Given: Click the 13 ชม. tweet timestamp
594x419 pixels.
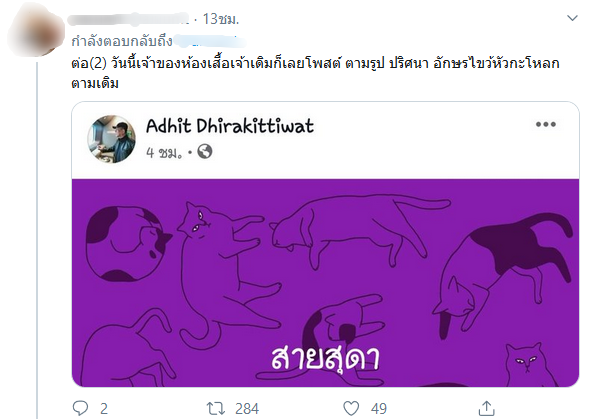Looking at the screenshot, I should (x=221, y=19).
